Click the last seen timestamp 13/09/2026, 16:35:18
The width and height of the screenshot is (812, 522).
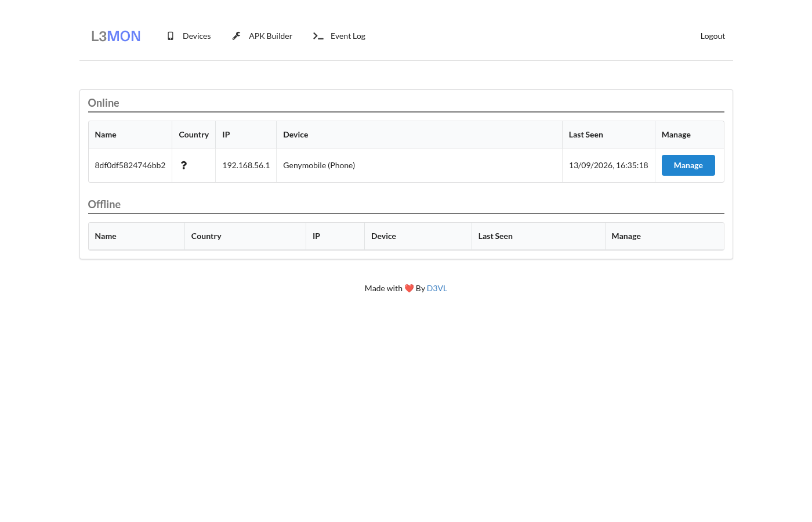pyautogui.click(x=608, y=165)
